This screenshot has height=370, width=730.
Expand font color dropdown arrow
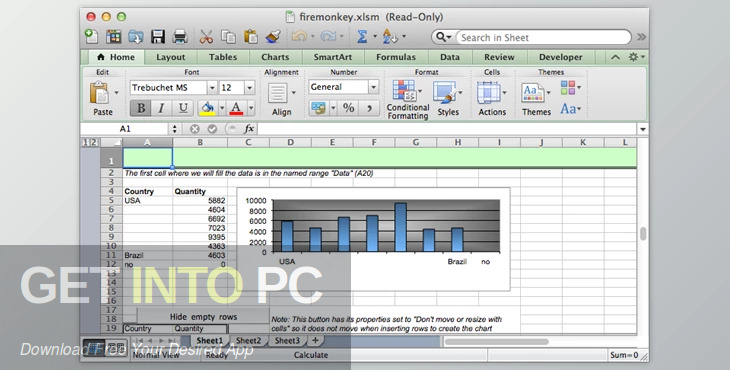click(251, 108)
